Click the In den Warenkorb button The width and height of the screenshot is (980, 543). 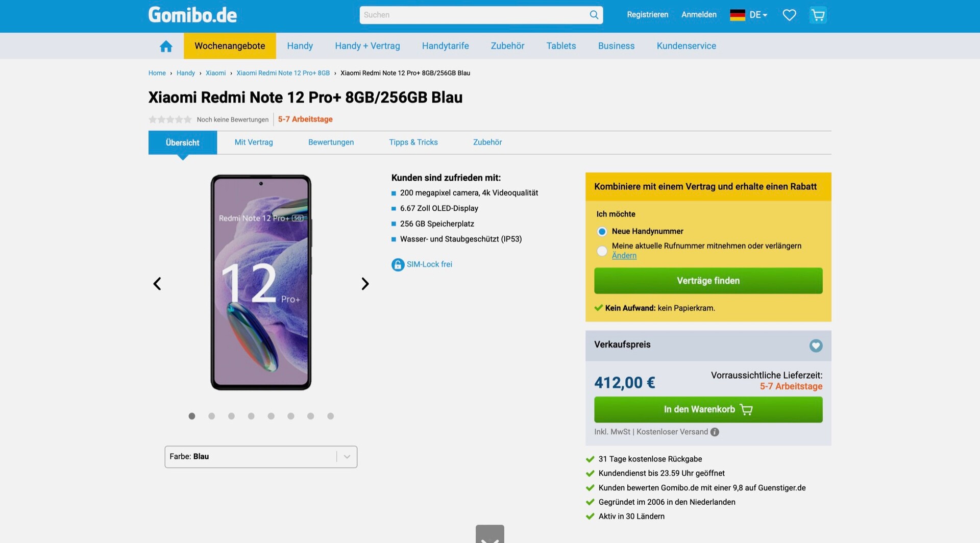(x=708, y=409)
